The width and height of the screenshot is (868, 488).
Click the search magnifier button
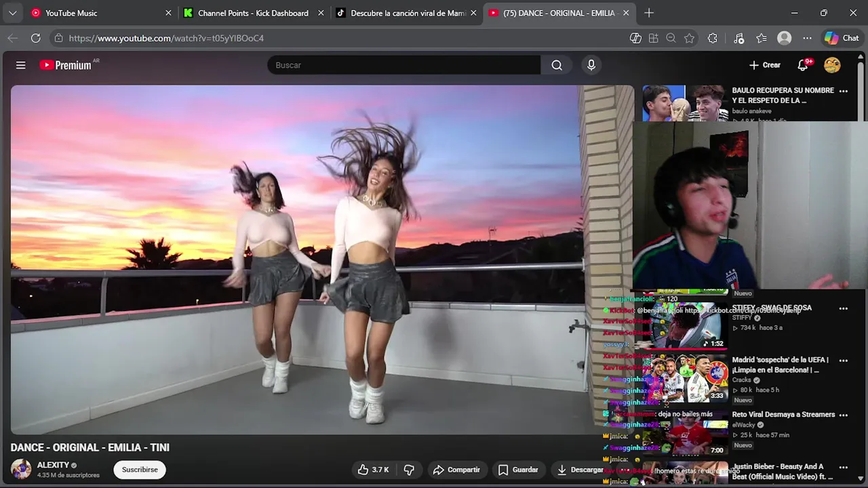(557, 65)
